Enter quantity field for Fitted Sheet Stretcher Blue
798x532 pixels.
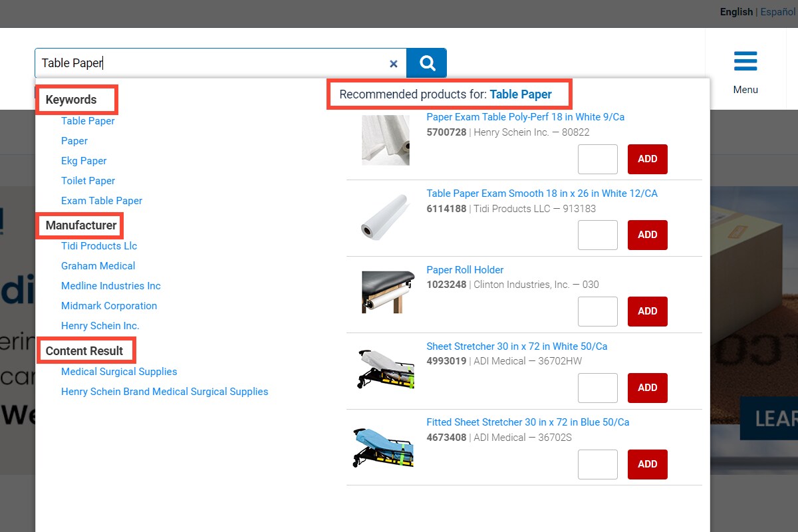(597, 464)
